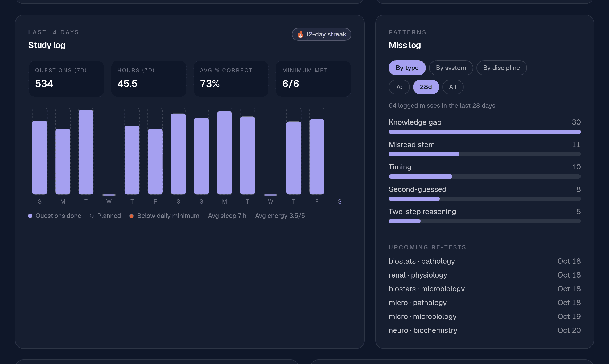Viewport: 609px width, 364px height.
Task: Click the Misread stem count 11
Action: pyautogui.click(x=576, y=144)
